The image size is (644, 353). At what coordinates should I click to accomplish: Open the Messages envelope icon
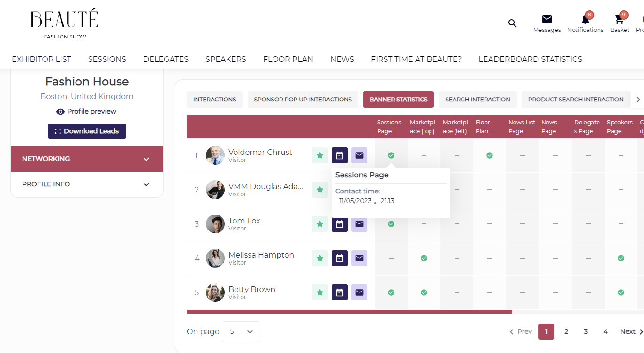click(547, 20)
